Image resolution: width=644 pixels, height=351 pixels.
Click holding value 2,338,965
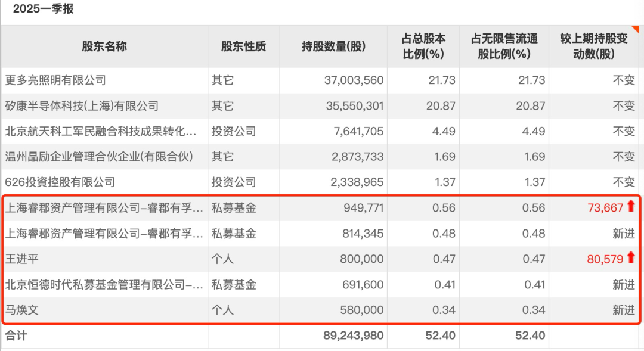pos(357,182)
